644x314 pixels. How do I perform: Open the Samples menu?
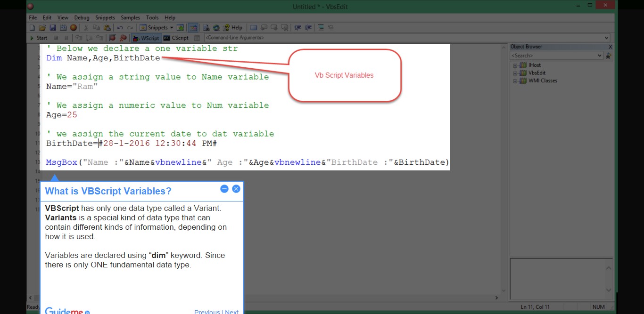(x=131, y=17)
